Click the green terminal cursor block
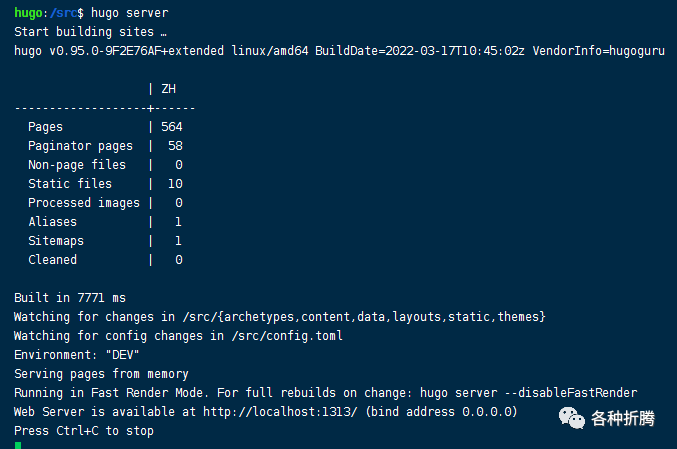 (x=18, y=445)
